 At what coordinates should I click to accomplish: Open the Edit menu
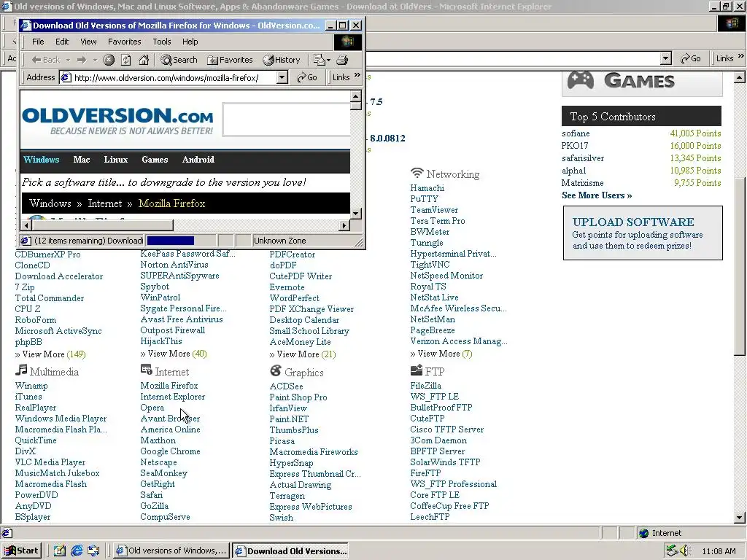62,42
